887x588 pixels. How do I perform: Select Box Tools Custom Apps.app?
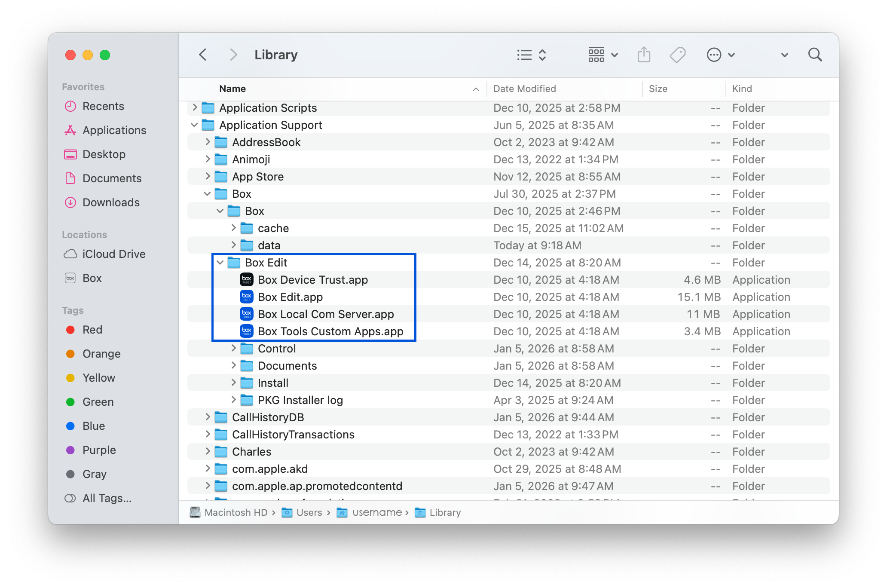330,331
